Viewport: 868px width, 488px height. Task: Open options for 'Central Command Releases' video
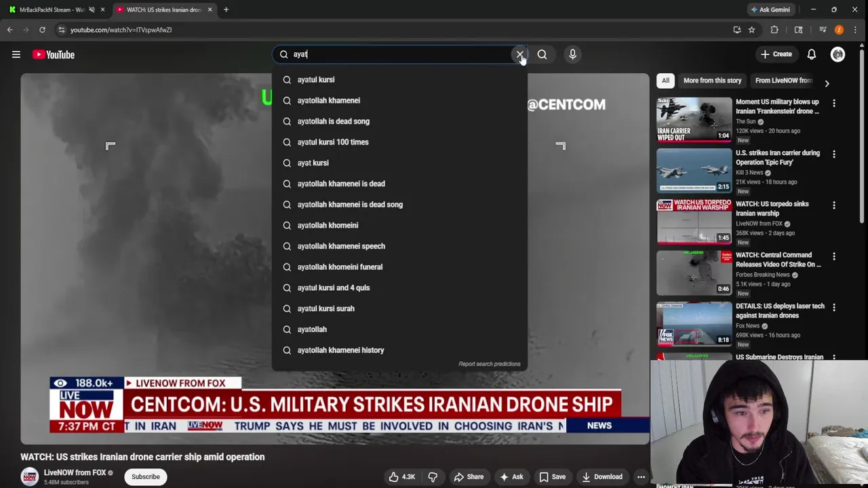(x=834, y=256)
